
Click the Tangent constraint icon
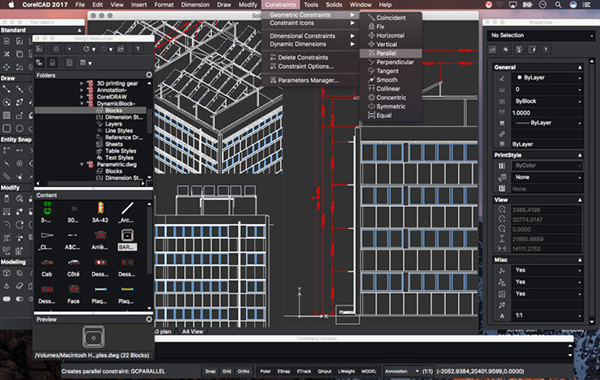tap(371, 71)
